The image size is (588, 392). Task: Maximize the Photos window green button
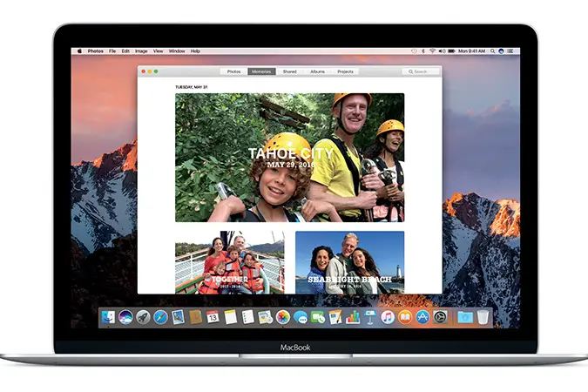[156, 71]
